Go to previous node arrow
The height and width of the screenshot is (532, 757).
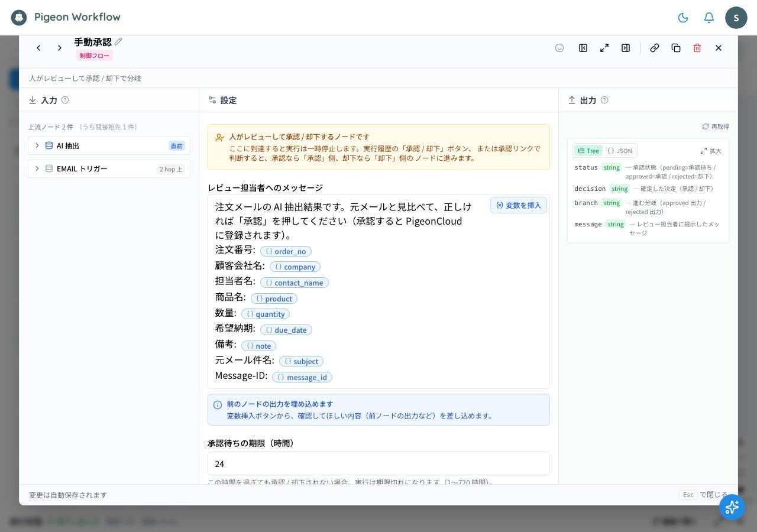38,48
